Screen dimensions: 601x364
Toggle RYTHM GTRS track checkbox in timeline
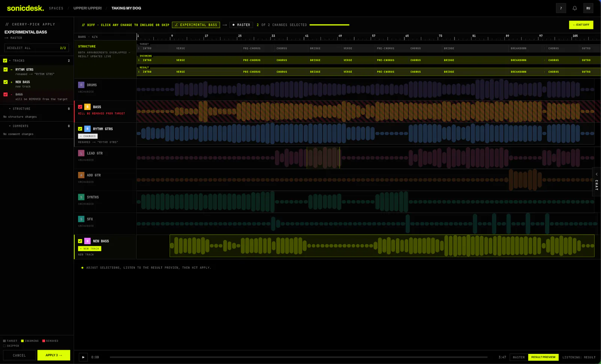(80, 129)
